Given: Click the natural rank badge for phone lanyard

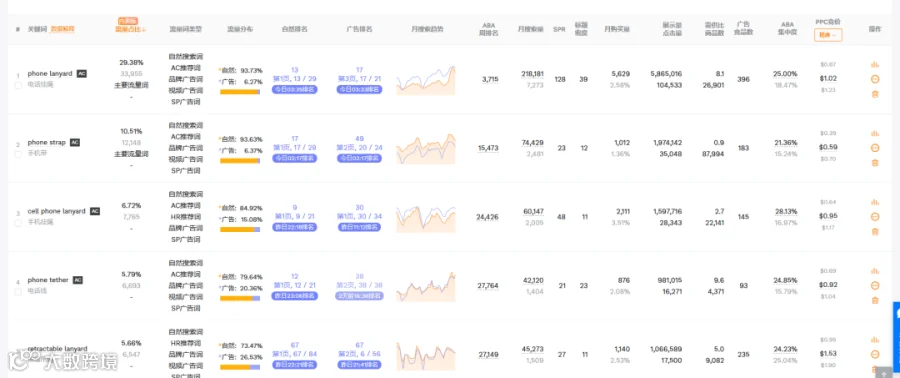Looking at the screenshot, I should tap(294, 89).
